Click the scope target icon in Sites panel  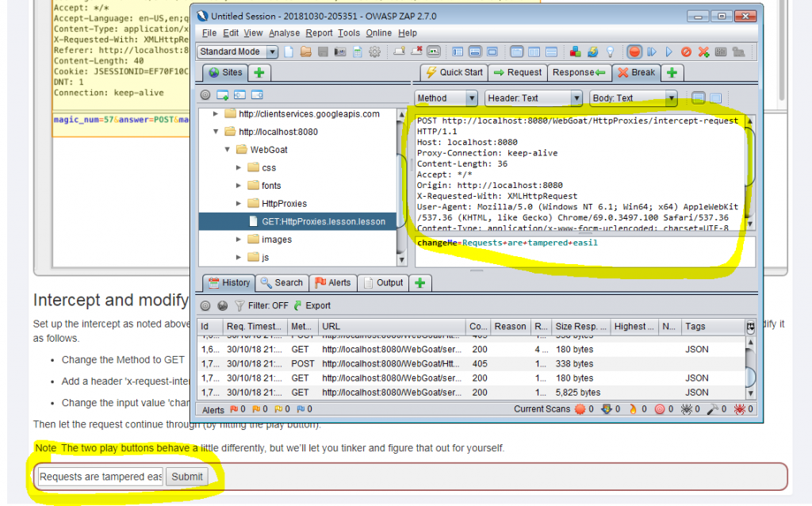[x=205, y=95]
